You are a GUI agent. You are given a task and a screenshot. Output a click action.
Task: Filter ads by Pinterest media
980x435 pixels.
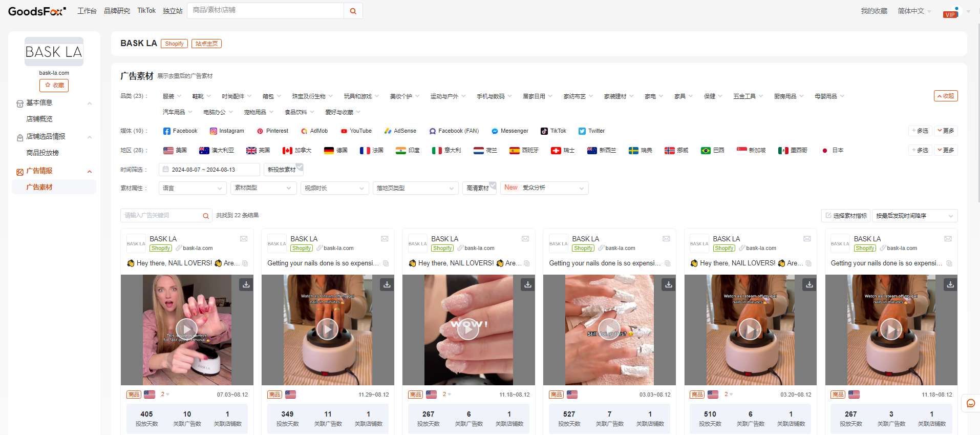tap(272, 131)
